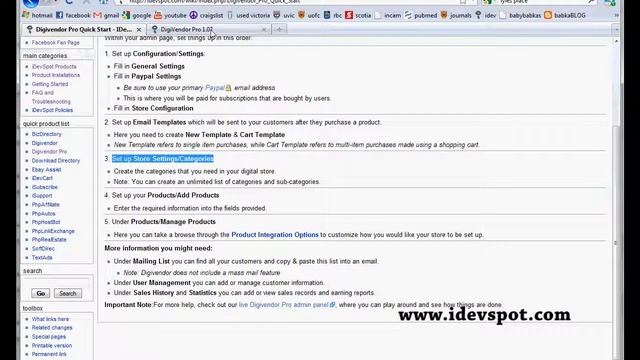Screen dimensions: 640x360
Task: Open the scotia bookmark
Action: [358, 16]
